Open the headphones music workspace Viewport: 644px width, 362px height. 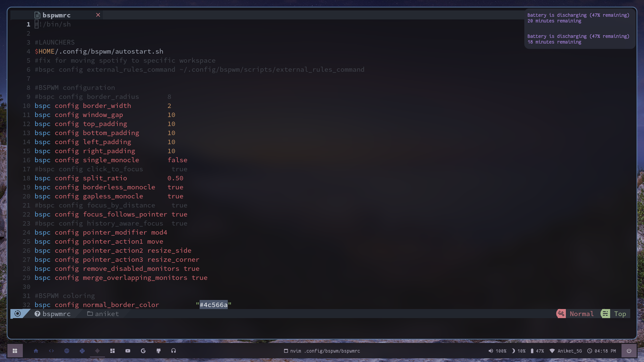(x=173, y=351)
